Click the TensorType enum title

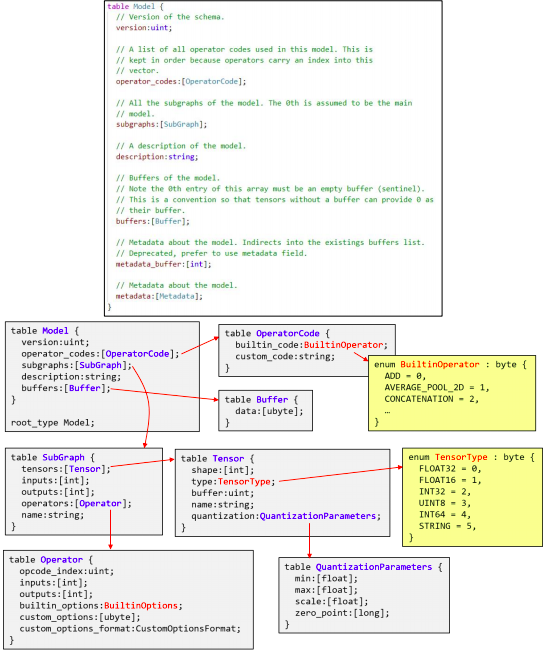(461, 457)
